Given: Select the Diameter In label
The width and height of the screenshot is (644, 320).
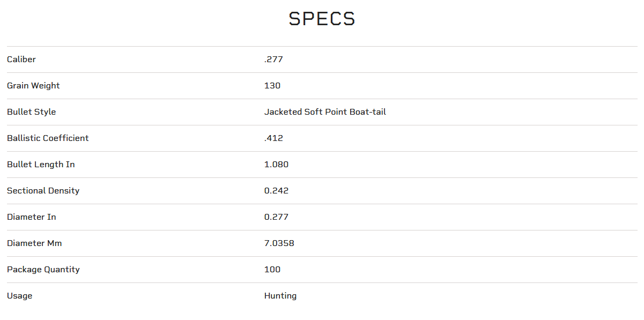Looking at the screenshot, I should pos(31,217).
